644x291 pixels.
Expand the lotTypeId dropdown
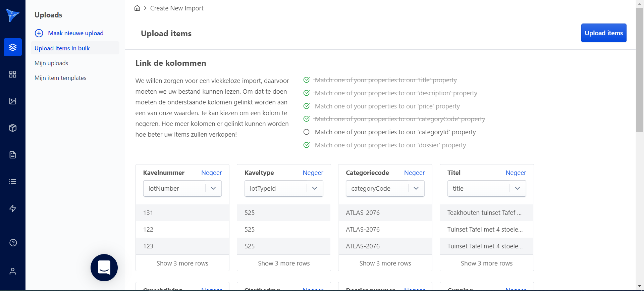[315, 189]
